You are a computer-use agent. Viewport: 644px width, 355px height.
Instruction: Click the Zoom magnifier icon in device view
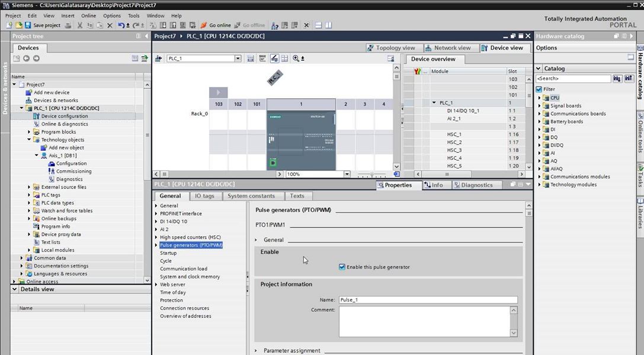coord(296,59)
